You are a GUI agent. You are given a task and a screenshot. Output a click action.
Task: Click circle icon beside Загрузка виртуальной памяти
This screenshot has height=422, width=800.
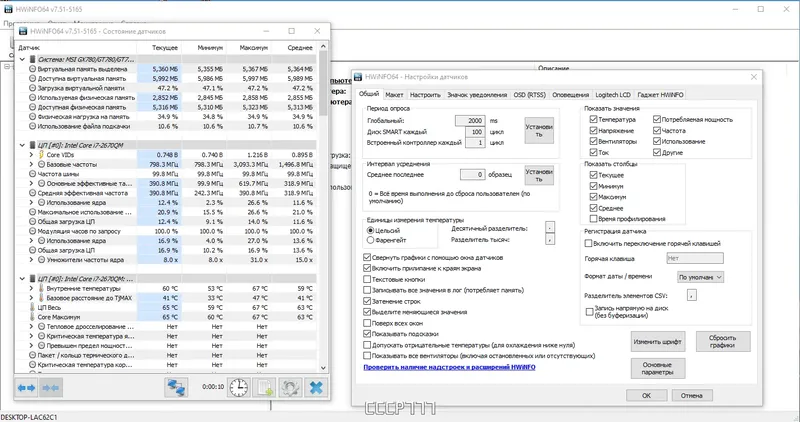coord(33,88)
